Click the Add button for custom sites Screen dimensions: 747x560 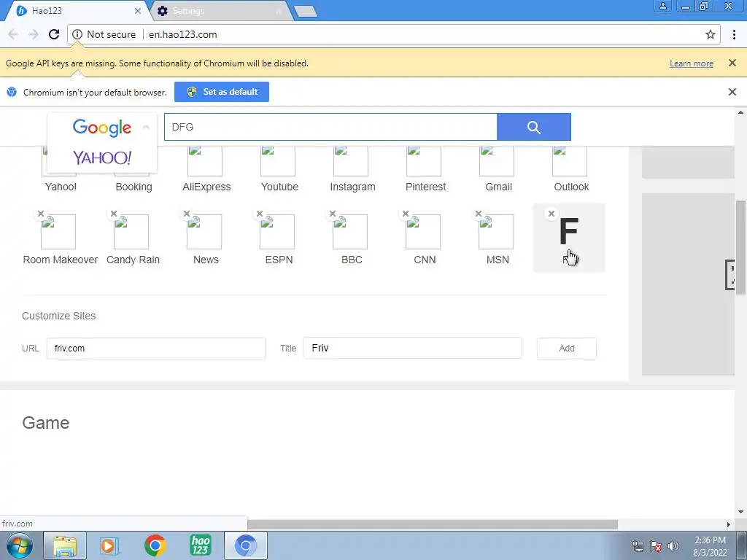(x=566, y=348)
